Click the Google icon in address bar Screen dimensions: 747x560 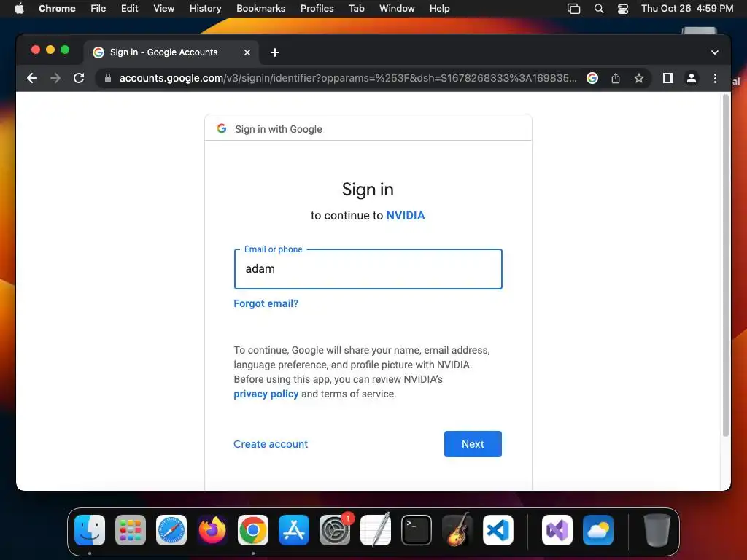point(592,78)
